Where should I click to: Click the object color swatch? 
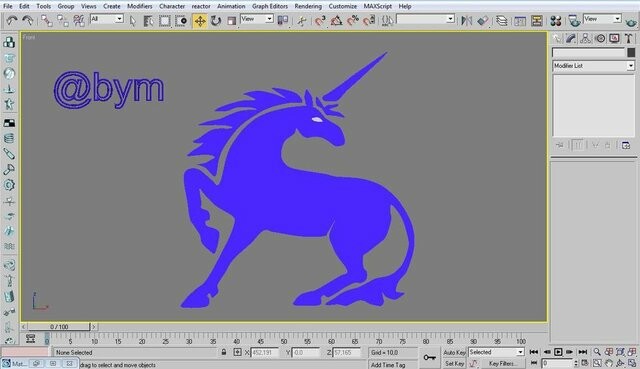[x=631, y=52]
